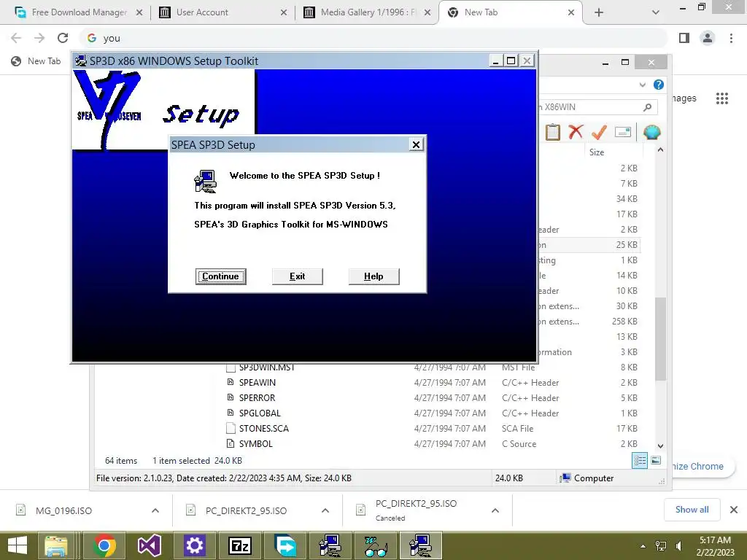Open Help from the SP3D Setup dialog
This screenshot has width=747, height=560.
click(x=373, y=276)
